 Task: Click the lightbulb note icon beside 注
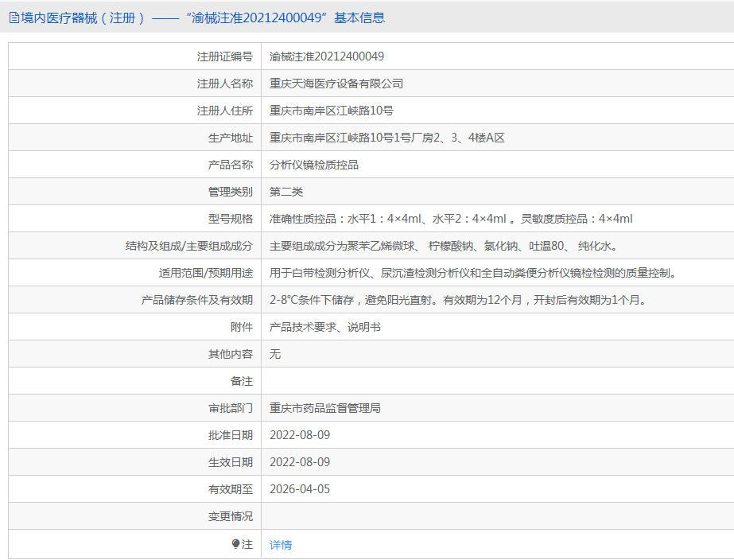point(235,543)
